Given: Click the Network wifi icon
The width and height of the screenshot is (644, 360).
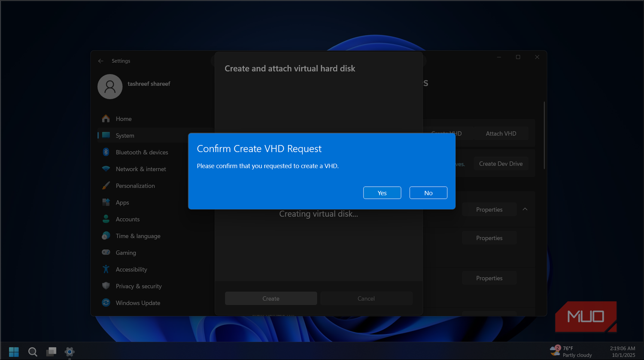Looking at the screenshot, I should tap(106, 169).
